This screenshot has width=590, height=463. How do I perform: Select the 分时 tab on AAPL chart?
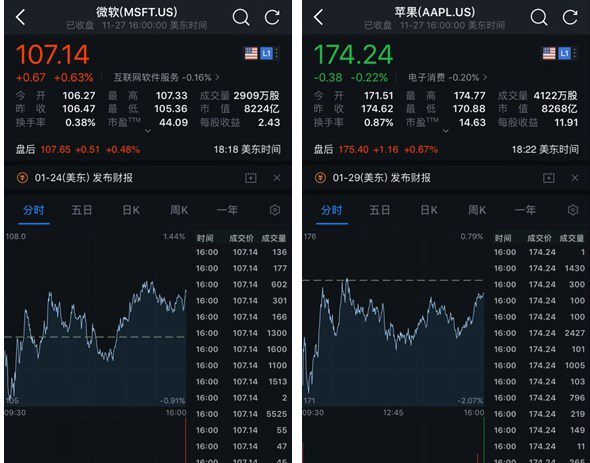tap(332, 210)
